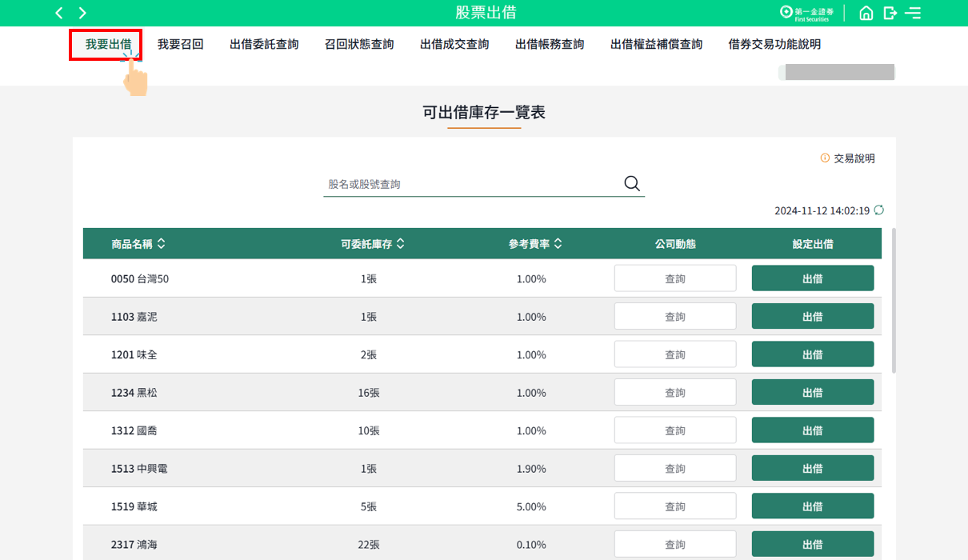
Task: Open the hamburger menu icon
Action: click(x=913, y=13)
